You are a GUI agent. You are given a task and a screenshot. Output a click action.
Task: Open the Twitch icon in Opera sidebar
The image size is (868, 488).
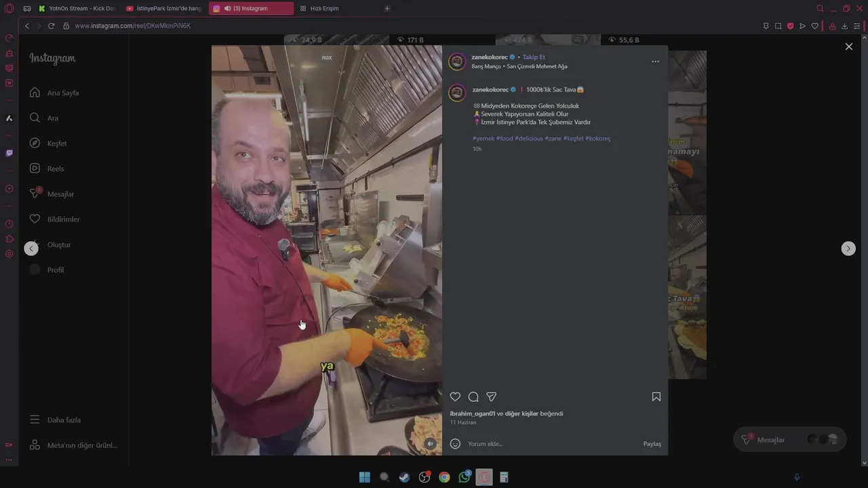pos(9,153)
